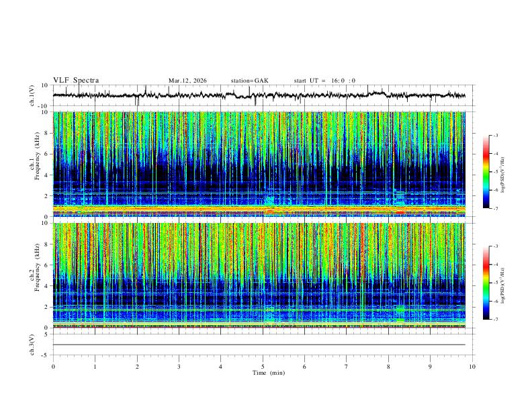Click the ch.1 voltage waveform trace
The image size is (532, 411).
coord(259,95)
